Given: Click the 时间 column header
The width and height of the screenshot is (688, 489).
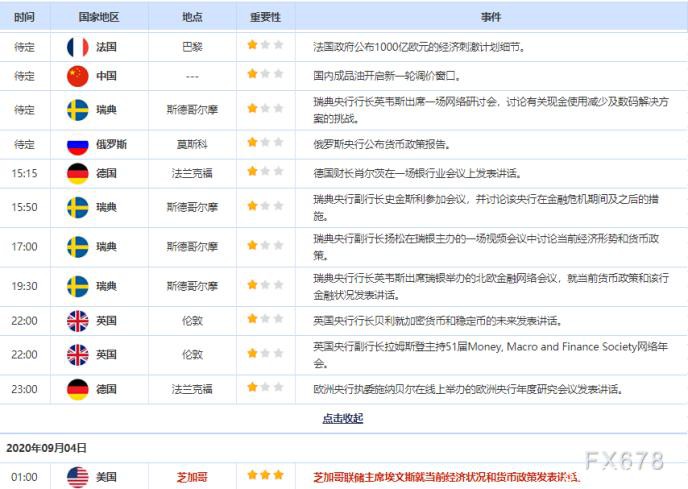Looking at the screenshot, I should click(24, 17).
